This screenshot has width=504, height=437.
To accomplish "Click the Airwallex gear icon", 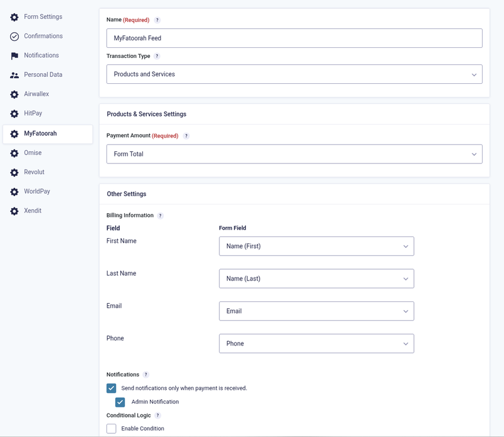I will tap(14, 95).
